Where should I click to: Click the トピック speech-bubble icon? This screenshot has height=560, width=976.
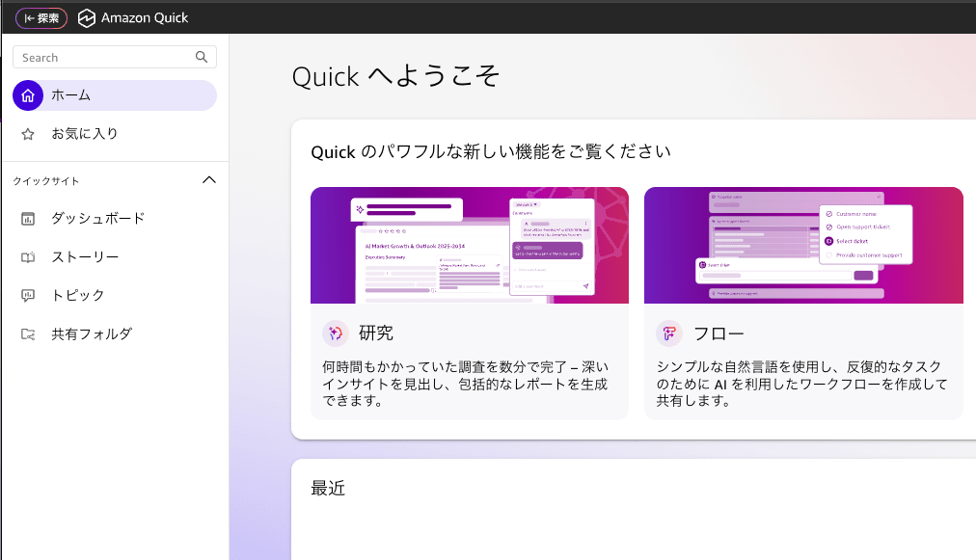[28, 296]
